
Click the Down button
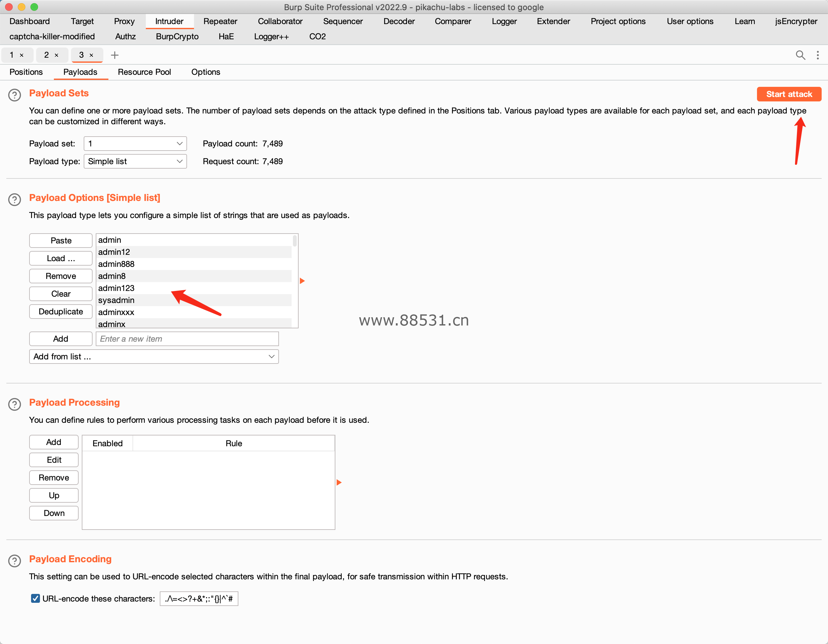54,513
